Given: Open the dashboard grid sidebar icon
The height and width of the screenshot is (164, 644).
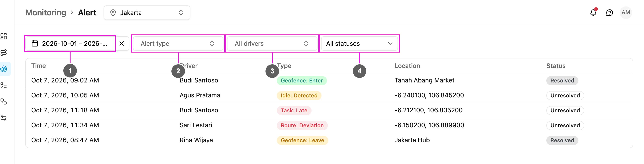Looking at the screenshot, I should point(4,36).
